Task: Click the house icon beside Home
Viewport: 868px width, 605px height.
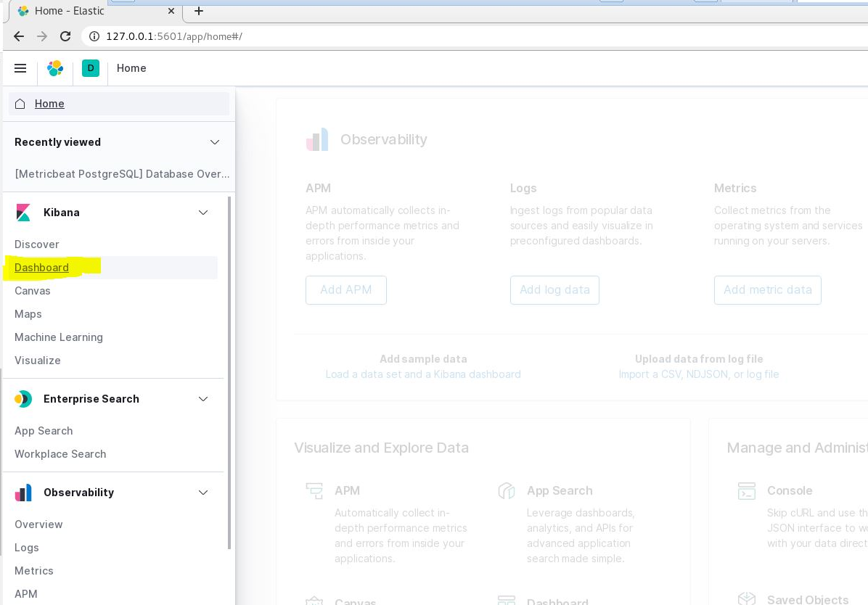Action: click(20, 104)
